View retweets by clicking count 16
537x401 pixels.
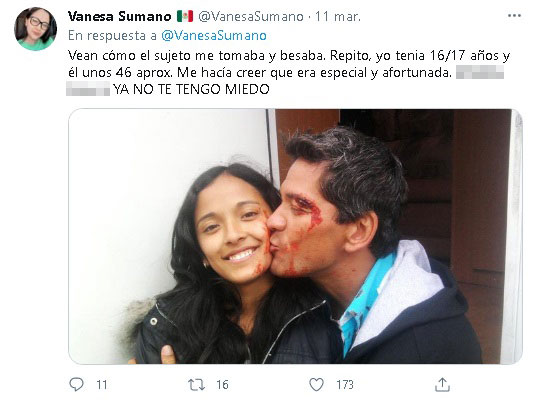(x=222, y=385)
